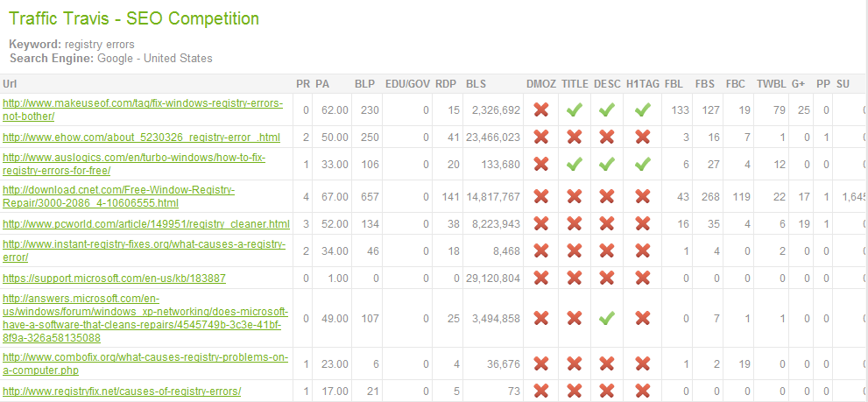
Task: Click the DESC column header
Action: point(607,84)
